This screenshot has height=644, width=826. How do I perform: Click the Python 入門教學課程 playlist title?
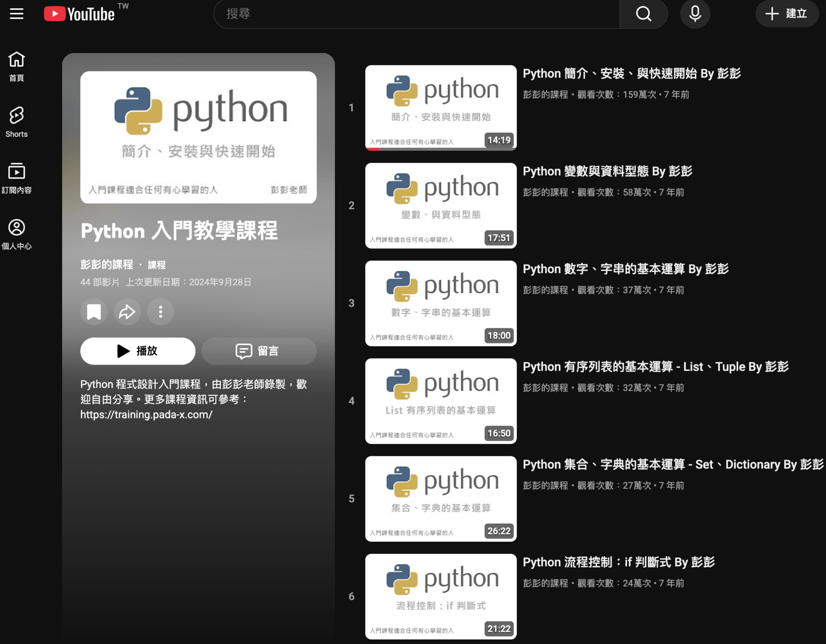[x=179, y=231]
